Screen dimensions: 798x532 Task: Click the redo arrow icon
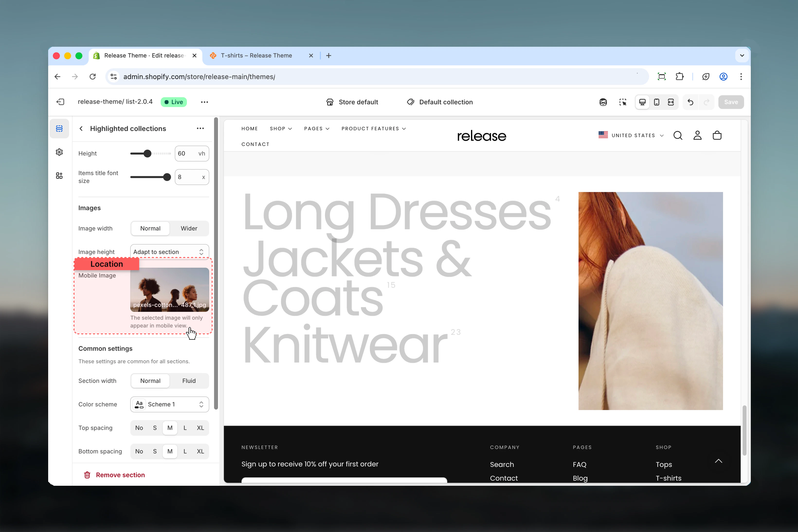(707, 102)
